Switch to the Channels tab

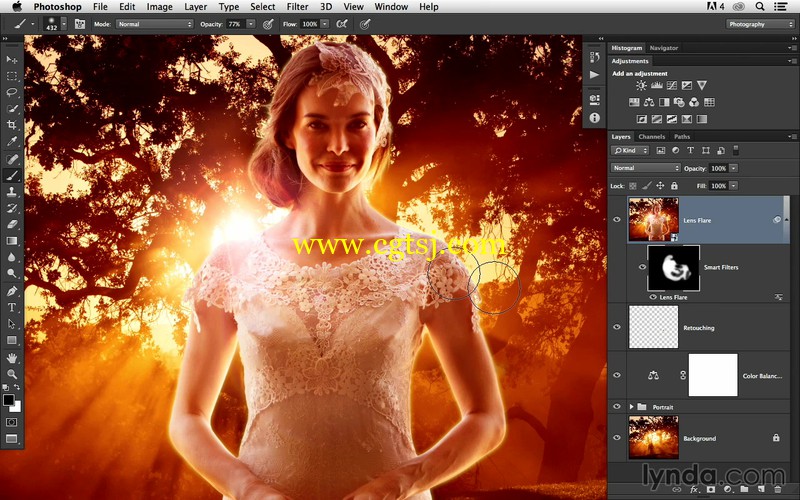coord(652,136)
